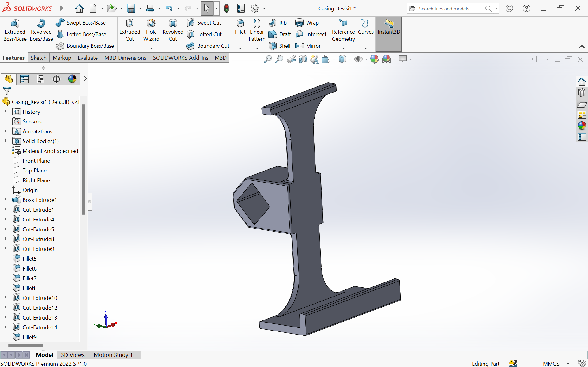Screen dimensions: 588x367
Task: Expand the Boss-Extrude1 feature node
Action: [x=5, y=200]
